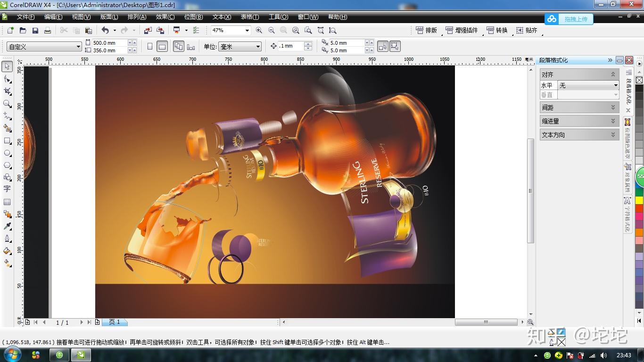Select the Interactive fill tool
The width and height of the screenshot is (644, 362).
[x=7, y=263]
